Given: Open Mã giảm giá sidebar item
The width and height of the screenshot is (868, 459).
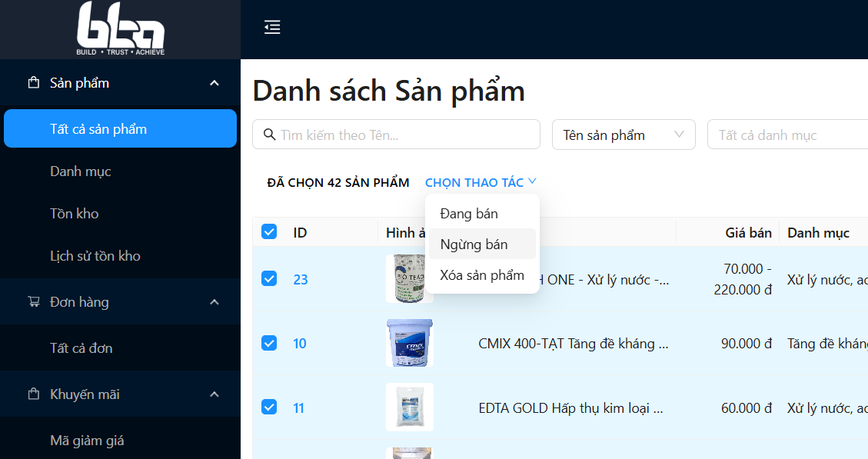Looking at the screenshot, I should 120,441.
